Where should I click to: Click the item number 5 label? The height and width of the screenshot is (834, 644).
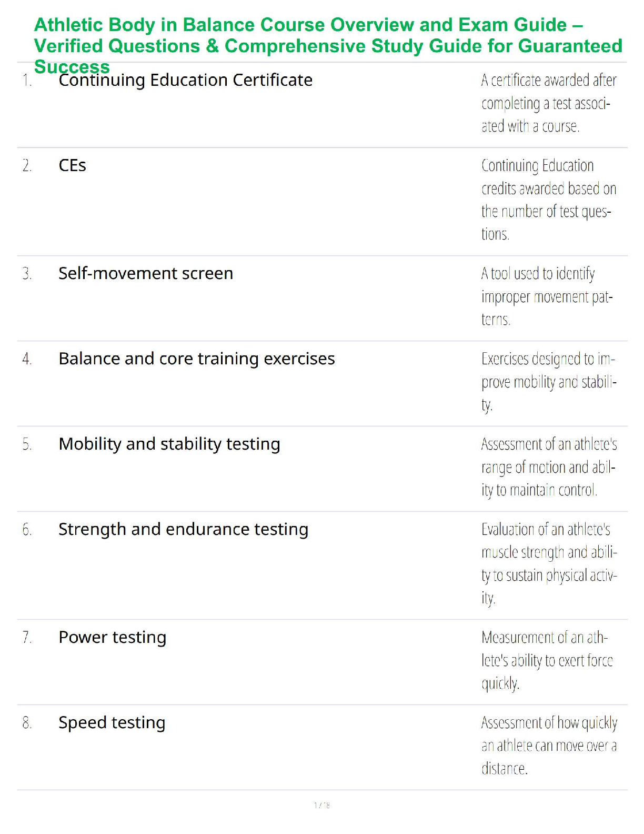[x=27, y=444]
